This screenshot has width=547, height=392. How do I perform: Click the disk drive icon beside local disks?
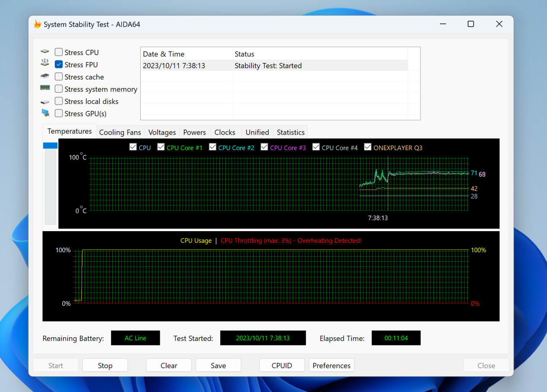(45, 102)
